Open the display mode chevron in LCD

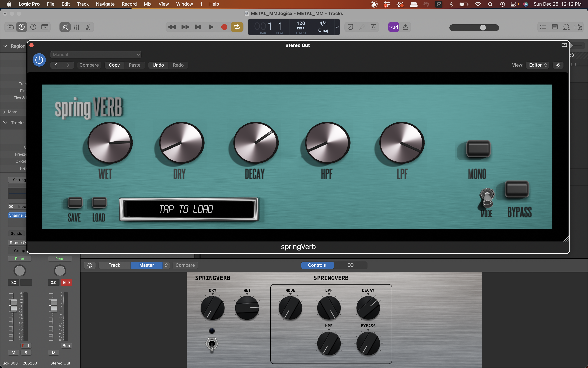337,27
